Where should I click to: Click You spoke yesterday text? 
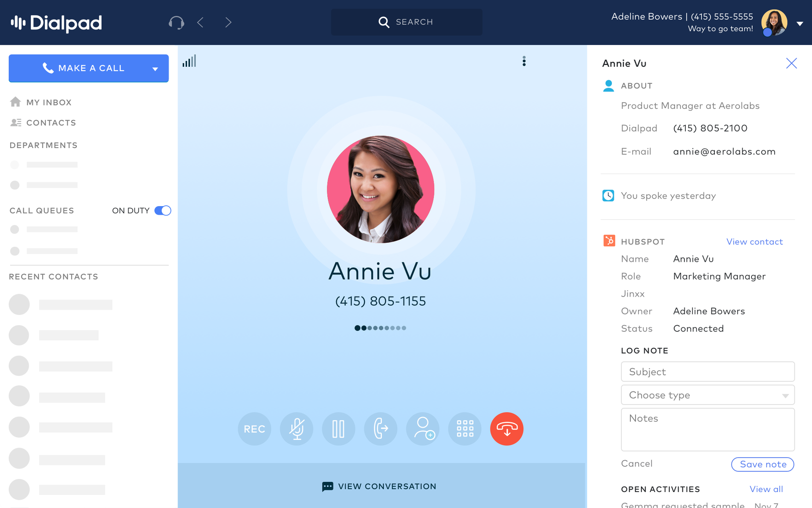coord(668,195)
